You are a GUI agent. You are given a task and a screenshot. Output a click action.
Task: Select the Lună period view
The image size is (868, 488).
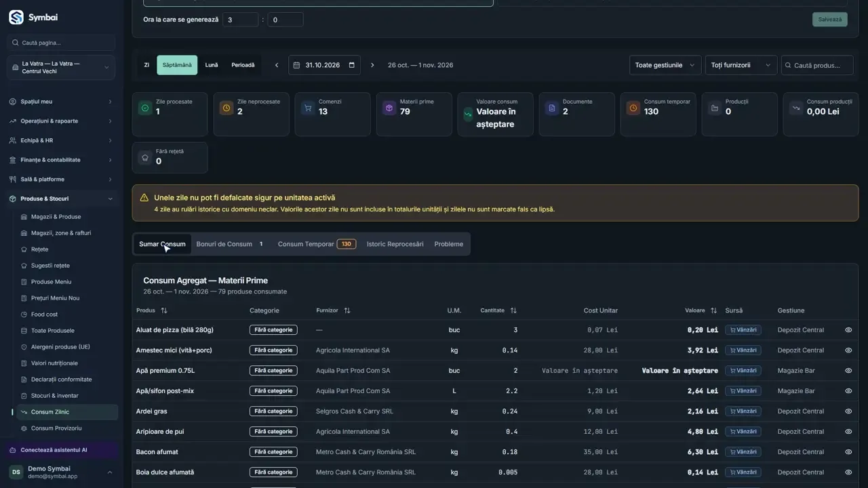tap(212, 65)
